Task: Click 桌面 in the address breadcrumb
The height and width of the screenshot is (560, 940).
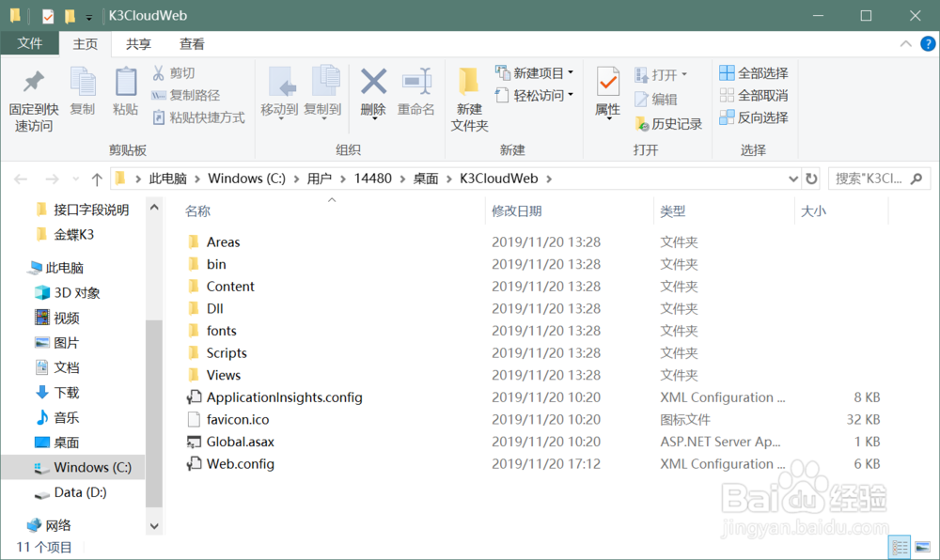Action: pos(426,179)
